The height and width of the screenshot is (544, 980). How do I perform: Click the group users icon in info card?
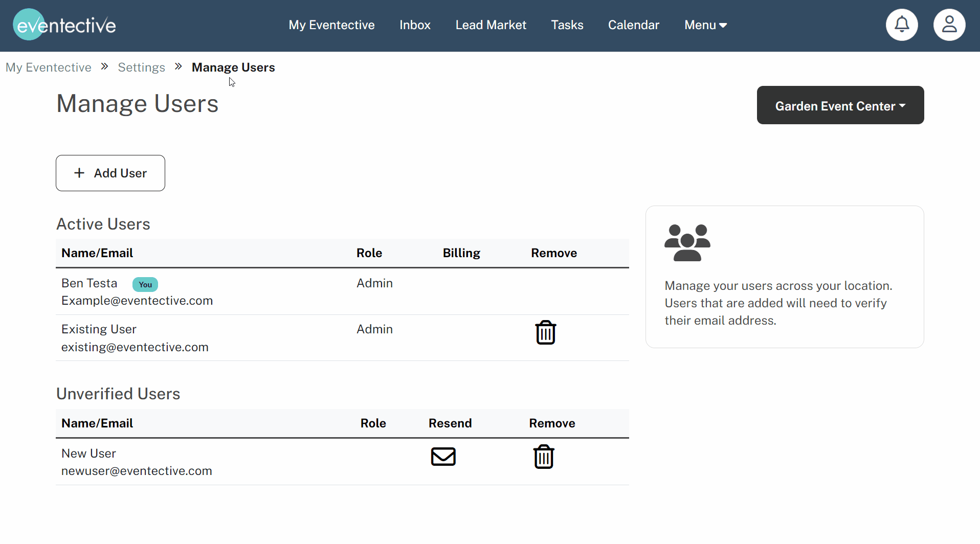click(687, 243)
